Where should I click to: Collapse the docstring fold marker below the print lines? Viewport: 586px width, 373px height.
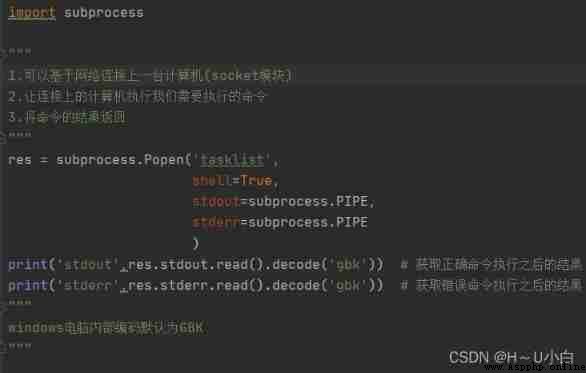click(2, 307)
